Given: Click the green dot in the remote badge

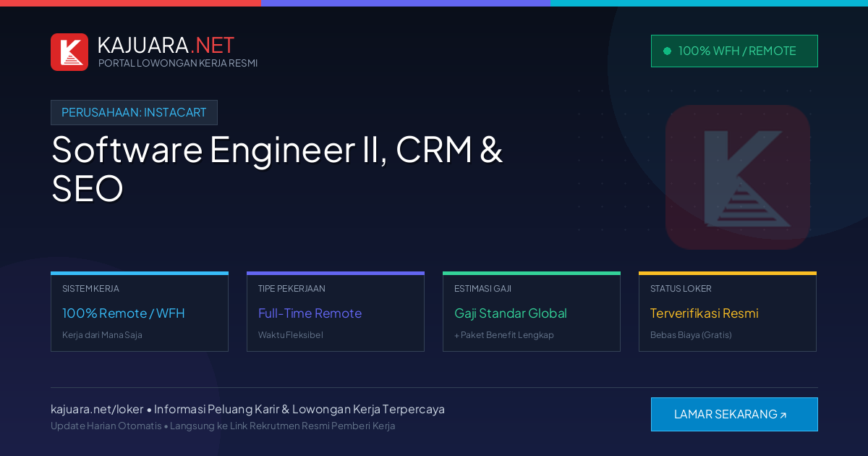Looking at the screenshot, I should [667, 51].
